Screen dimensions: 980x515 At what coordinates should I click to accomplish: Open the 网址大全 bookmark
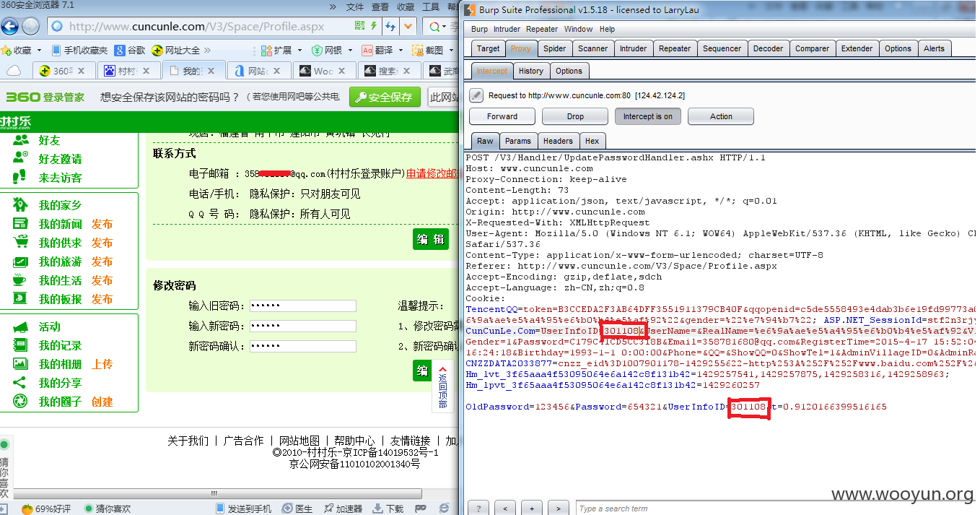tap(176, 51)
